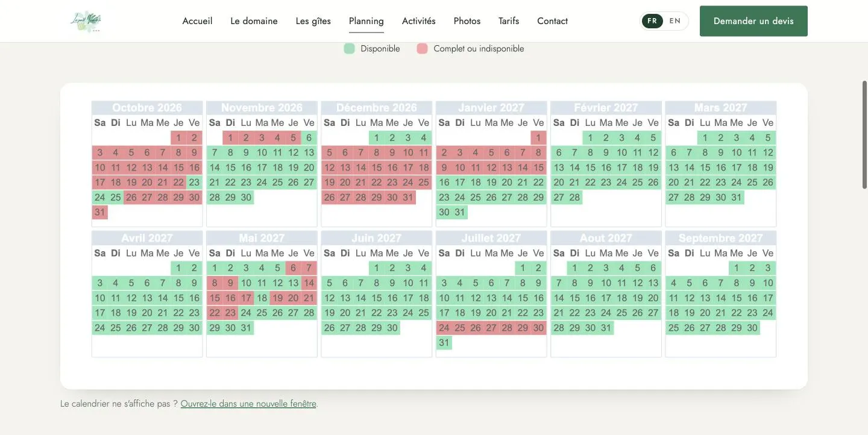Click the Septembre 2027 month header
This screenshot has height=435, width=868.
[721, 238]
